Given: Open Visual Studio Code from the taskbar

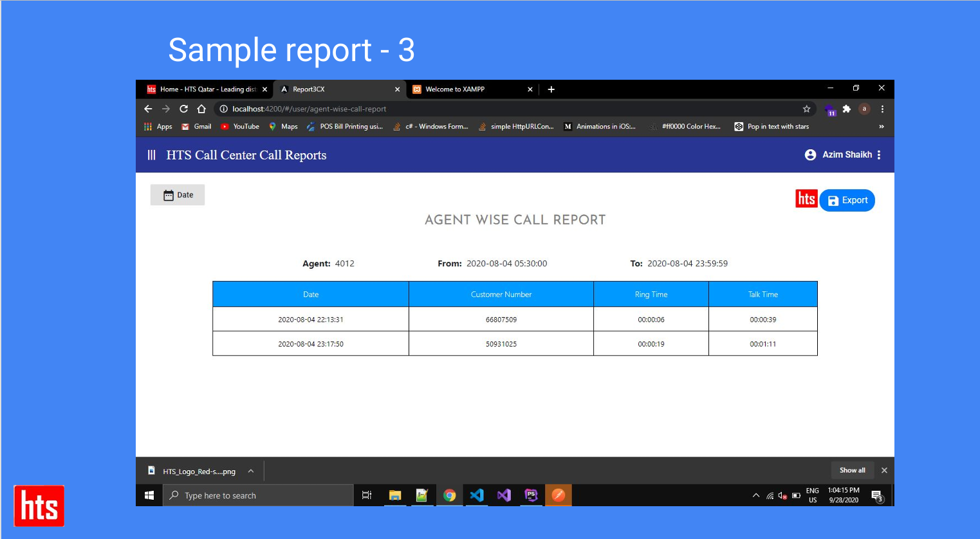Looking at the screenshot, I should [x=477, y=495].
